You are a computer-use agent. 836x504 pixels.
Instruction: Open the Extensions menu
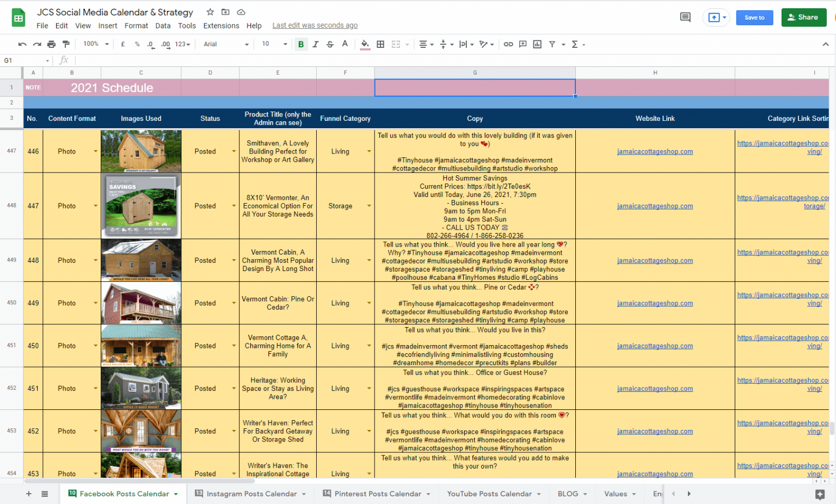[221, 26]
